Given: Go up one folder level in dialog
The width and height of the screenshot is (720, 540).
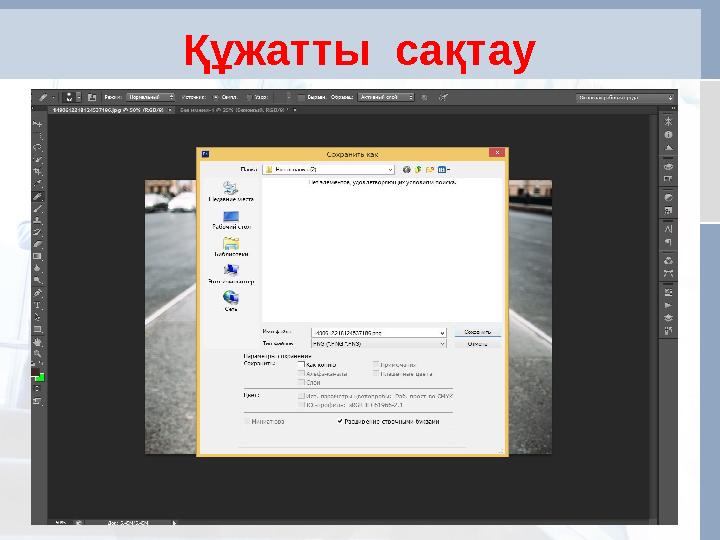Looking at the screenshot, I should 418,169.
